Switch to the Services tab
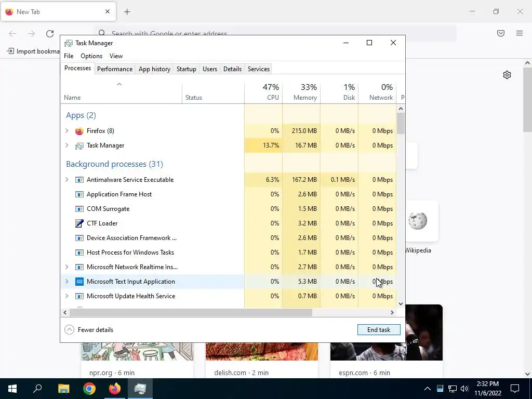Screen dimensions: 532x399 tap(259, 69)
